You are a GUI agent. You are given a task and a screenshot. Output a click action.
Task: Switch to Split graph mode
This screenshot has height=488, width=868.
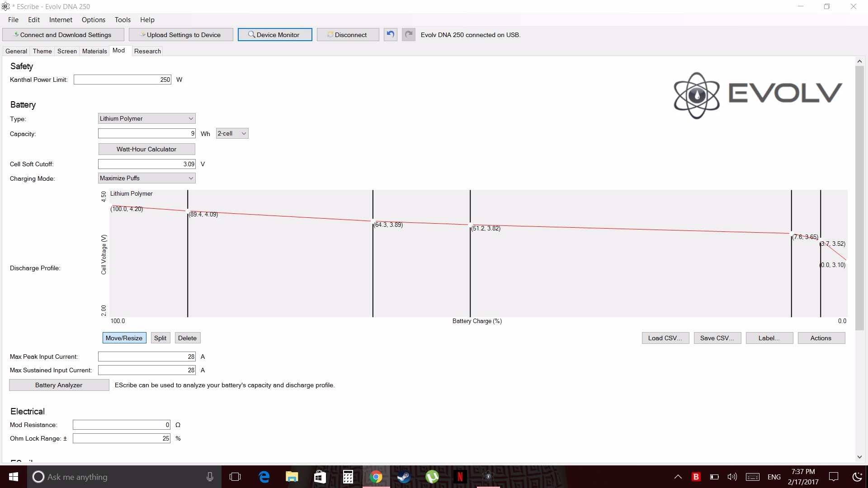coord(160,338)
